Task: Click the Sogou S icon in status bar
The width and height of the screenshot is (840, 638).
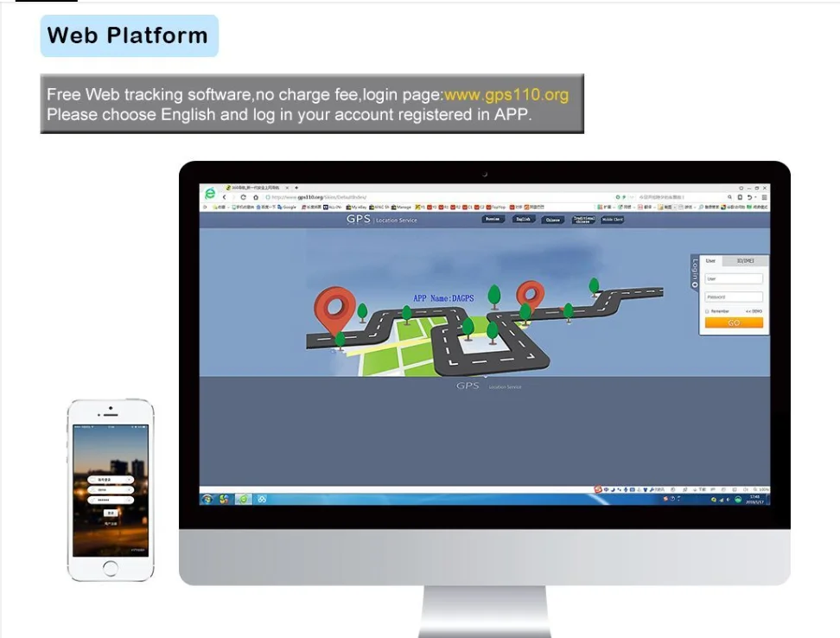Action: [x=598, y=489]
